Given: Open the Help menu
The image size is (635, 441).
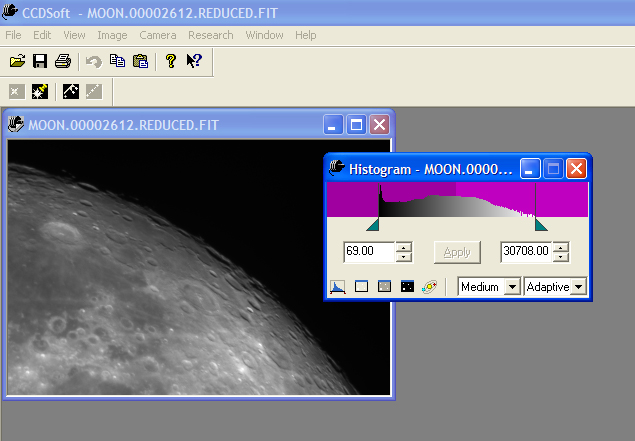Looking at the screenshot, I should 305,35.
